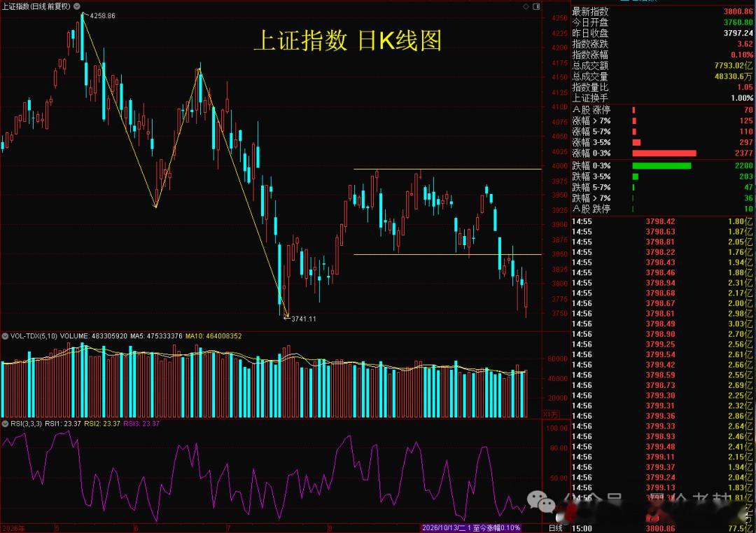Toggle the side panel icon atop the chart
Viewport: 756px width, 533px height.
[x=536, y=7]
